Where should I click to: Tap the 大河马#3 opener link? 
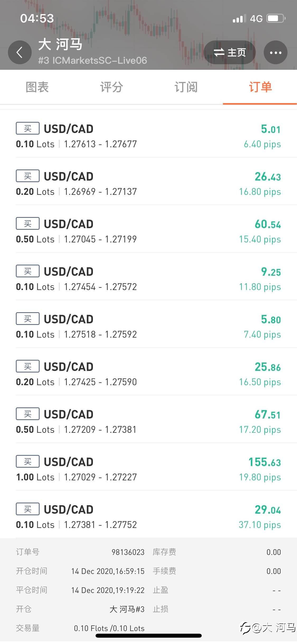(127, 609)
